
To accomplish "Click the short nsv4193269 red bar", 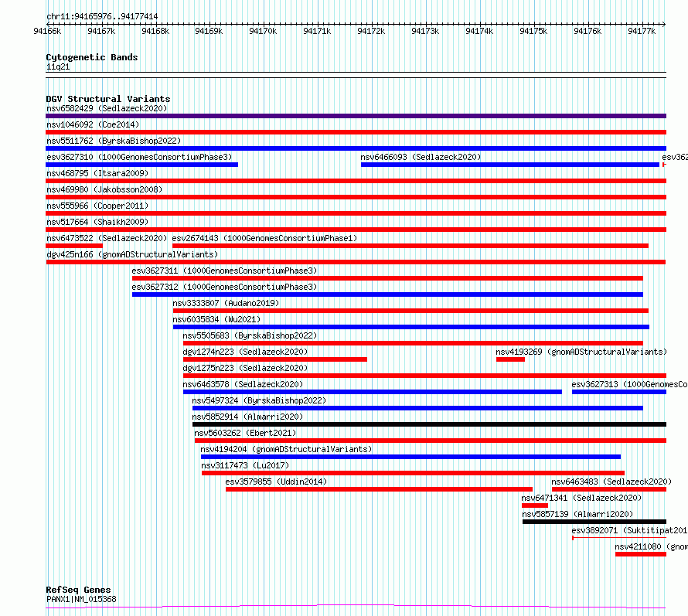I will coord(510,359).
